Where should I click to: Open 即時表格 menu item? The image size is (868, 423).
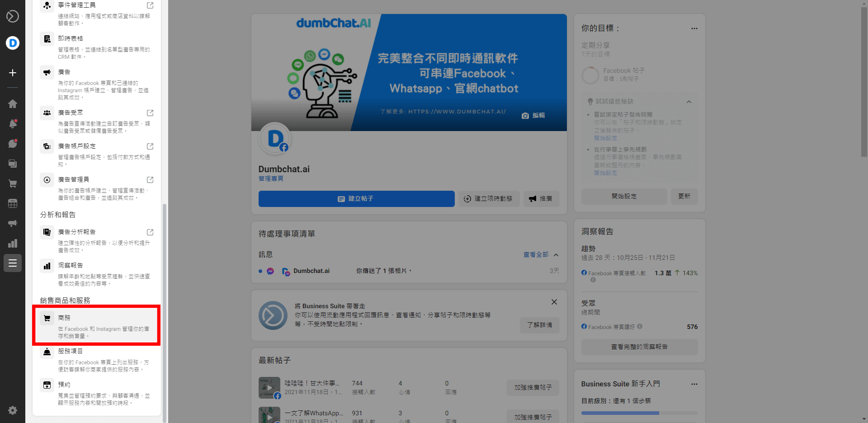point(97,47)
